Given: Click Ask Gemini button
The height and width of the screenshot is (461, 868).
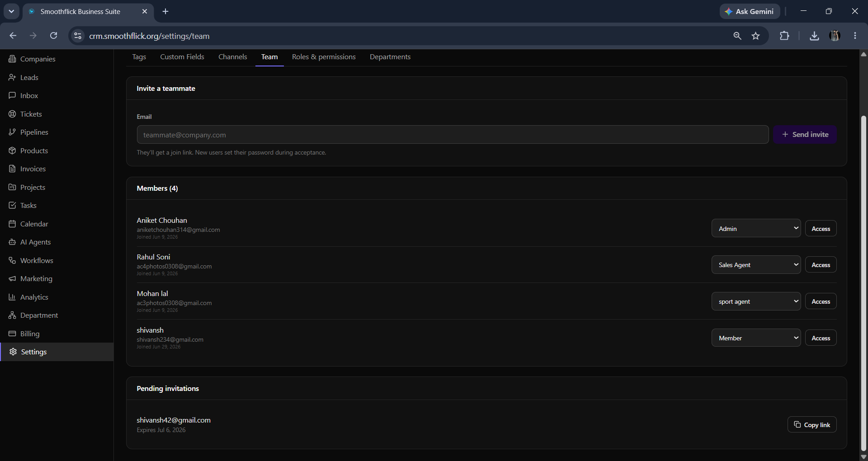Looking at the screenshot, I should (750, 11).
